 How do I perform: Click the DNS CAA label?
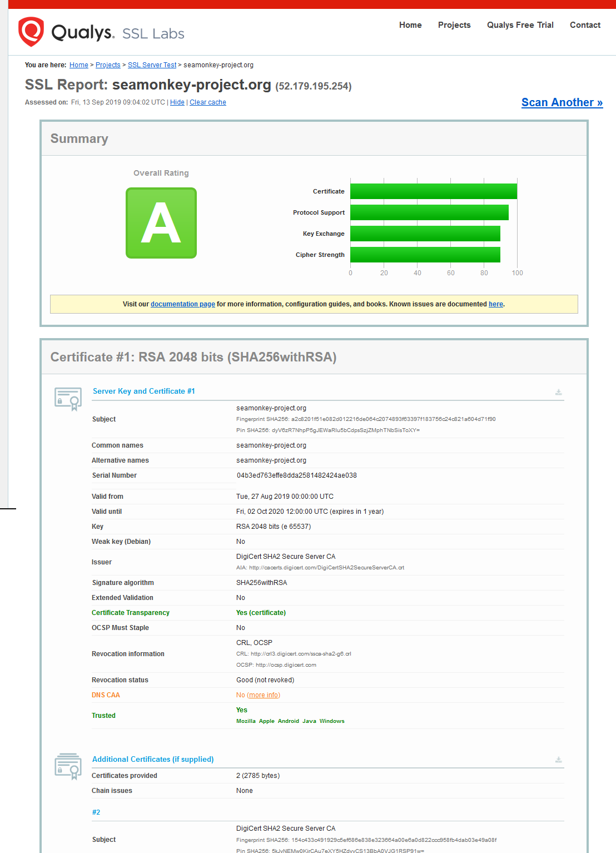[106, 695]
